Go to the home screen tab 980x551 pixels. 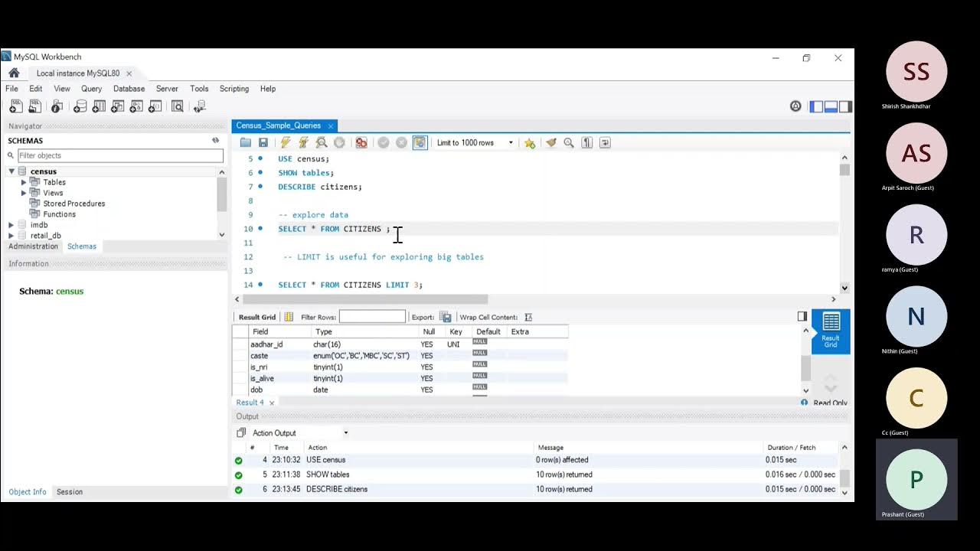point(14,73)
